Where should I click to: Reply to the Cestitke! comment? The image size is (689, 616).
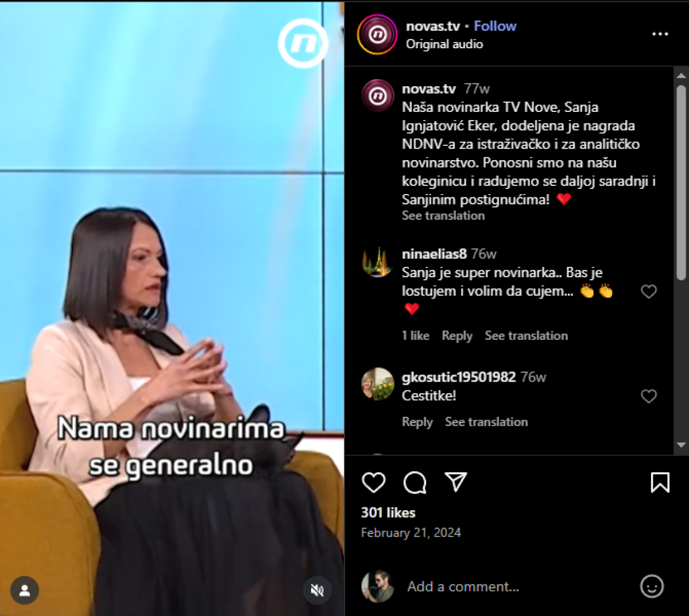coord(417,422)
